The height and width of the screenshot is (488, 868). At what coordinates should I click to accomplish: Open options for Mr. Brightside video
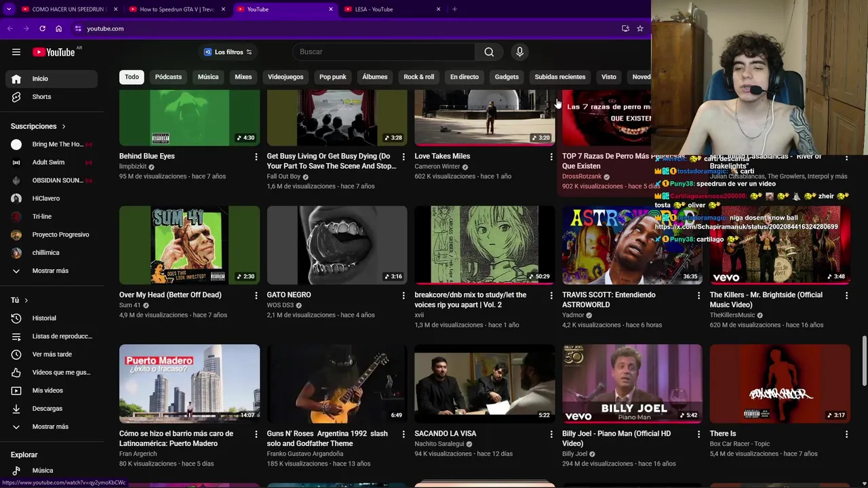846,296
